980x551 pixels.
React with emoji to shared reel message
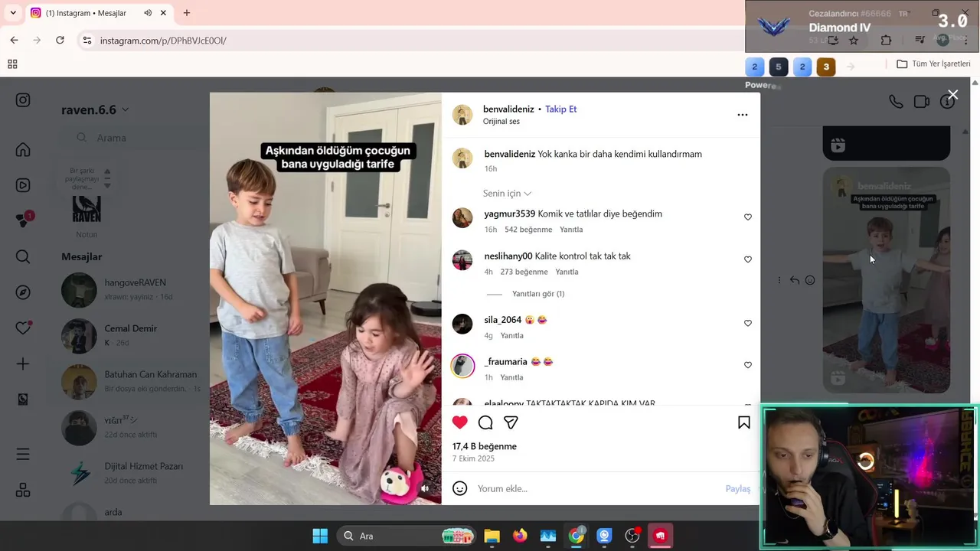tap(810, 280)
